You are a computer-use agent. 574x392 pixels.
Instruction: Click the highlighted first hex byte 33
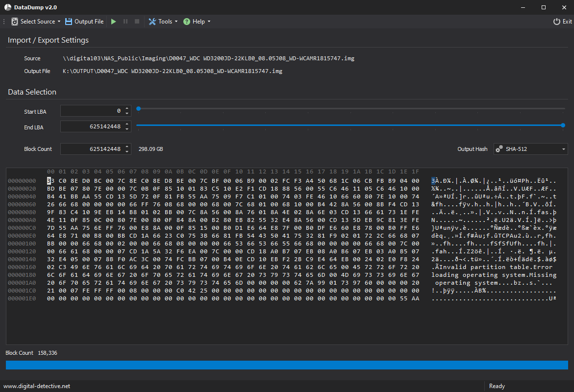pos(50,181)
